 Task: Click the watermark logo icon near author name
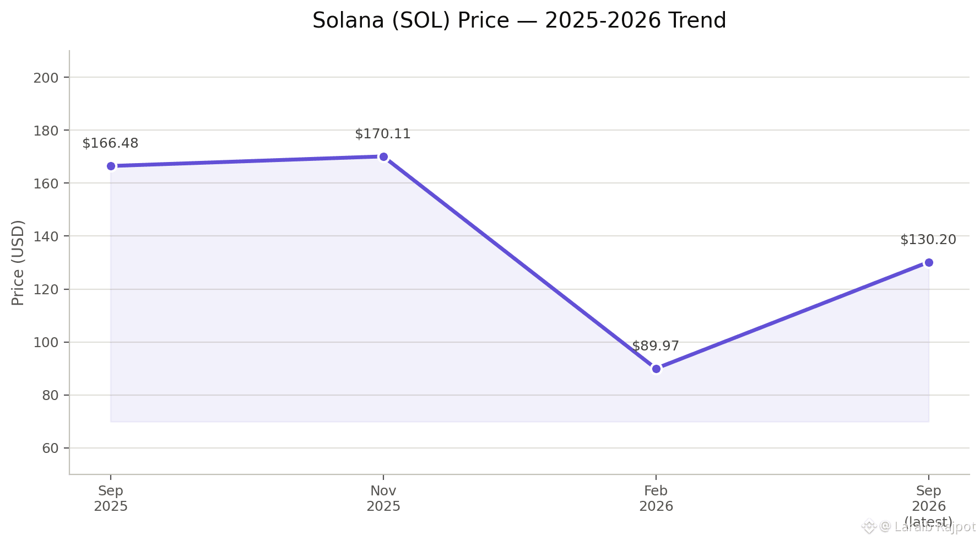pyautogui.click(x=869, y=527)
